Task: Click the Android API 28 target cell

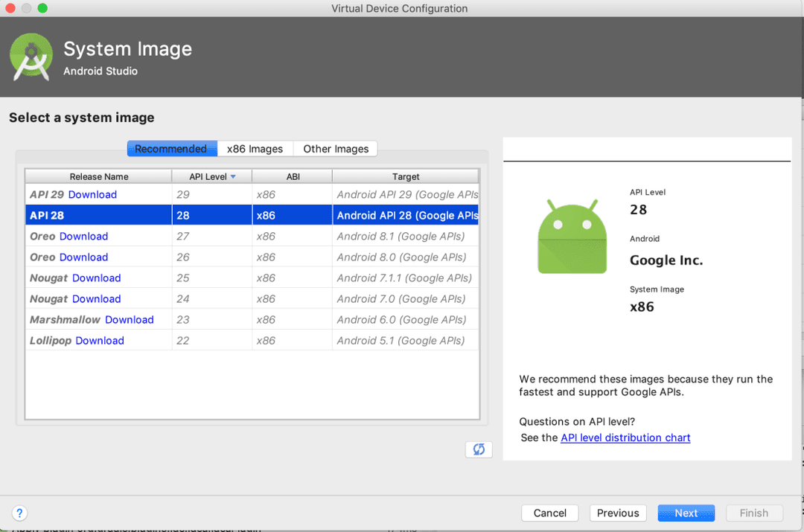Action: (405, 215)
